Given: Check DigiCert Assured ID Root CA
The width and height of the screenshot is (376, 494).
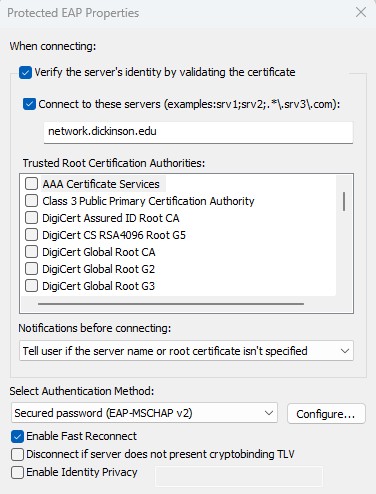Looking at the screenshot, I should 31,218.
